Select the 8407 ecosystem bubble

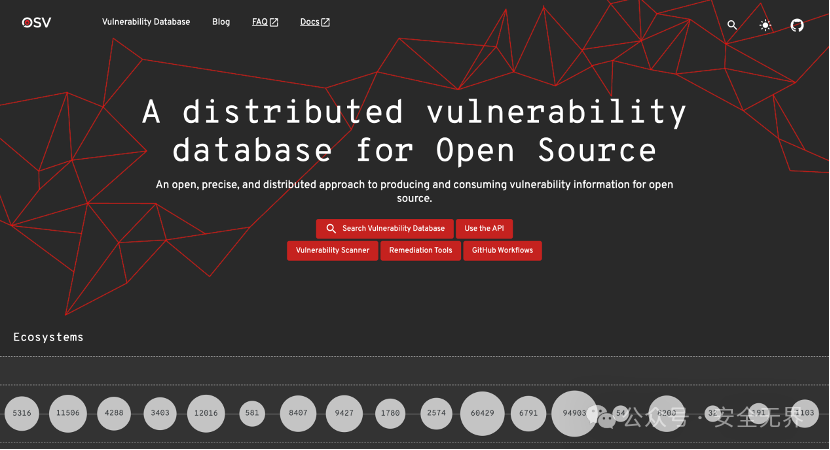coord(298,413)
